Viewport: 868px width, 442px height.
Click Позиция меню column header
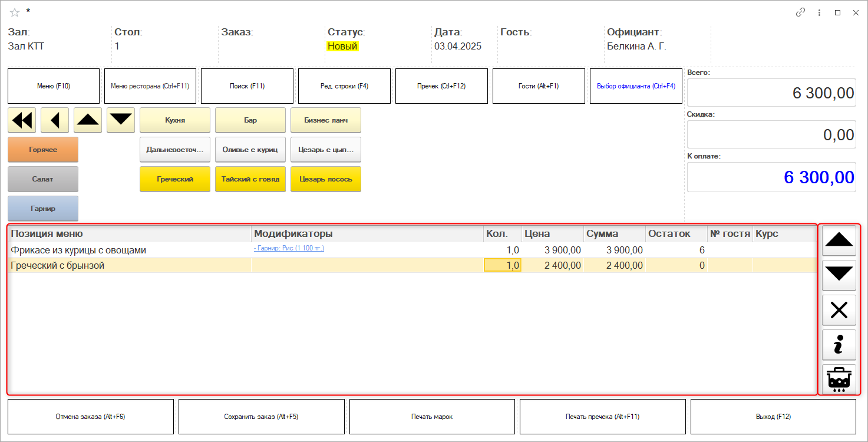(x=47, y=234)
